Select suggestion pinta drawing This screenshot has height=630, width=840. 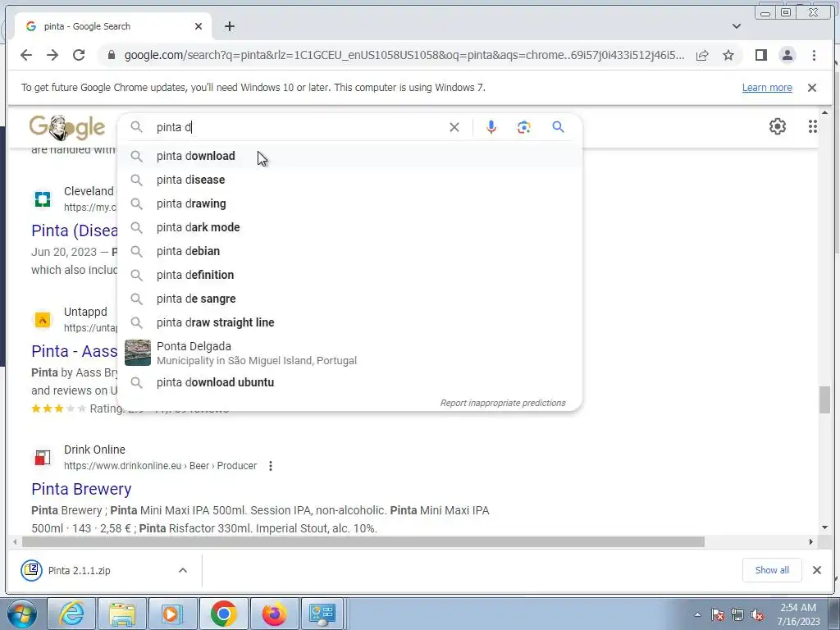(349, 203)
